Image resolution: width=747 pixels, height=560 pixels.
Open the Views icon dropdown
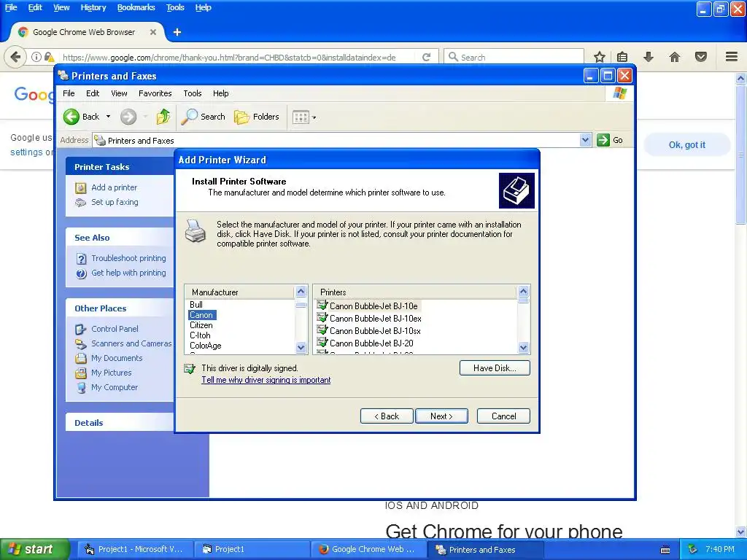tap(304, 117)
